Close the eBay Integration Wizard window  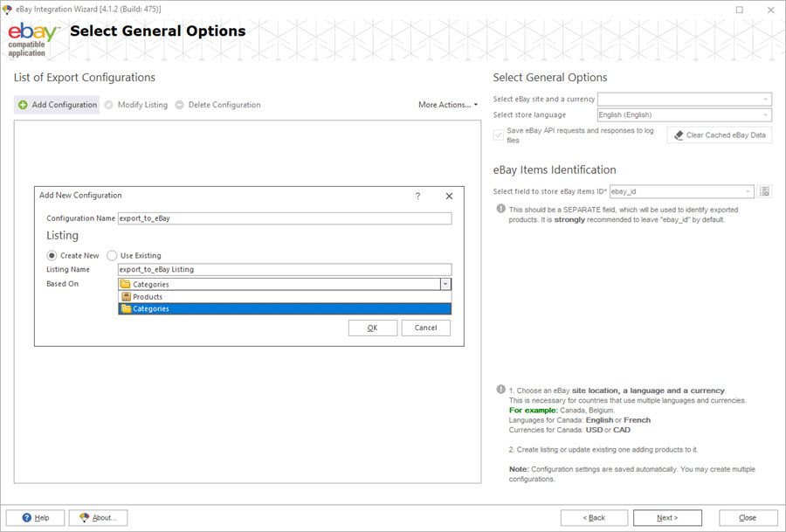pos(770,10)
